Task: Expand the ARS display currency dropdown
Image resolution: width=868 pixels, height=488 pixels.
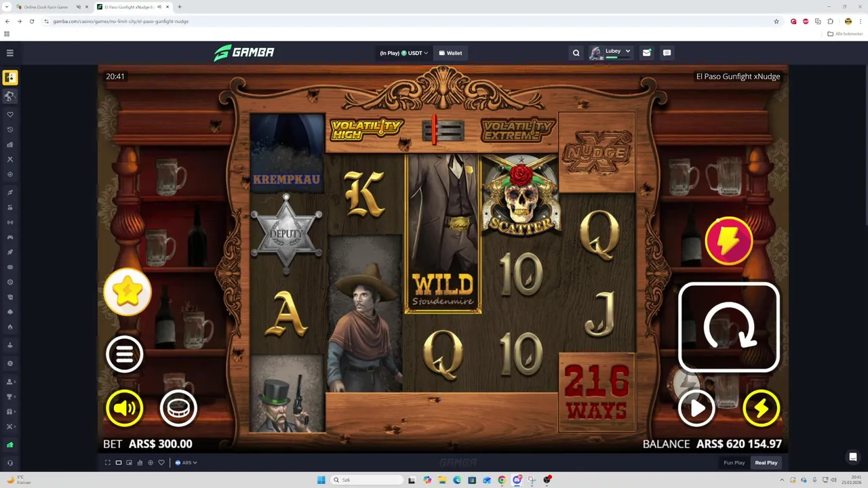Action: coord(186,463)
